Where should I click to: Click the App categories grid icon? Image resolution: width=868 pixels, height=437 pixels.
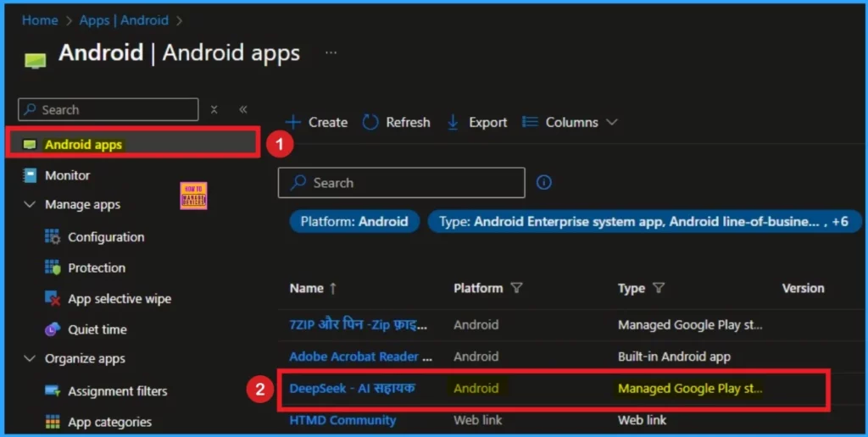coord(53,422)
